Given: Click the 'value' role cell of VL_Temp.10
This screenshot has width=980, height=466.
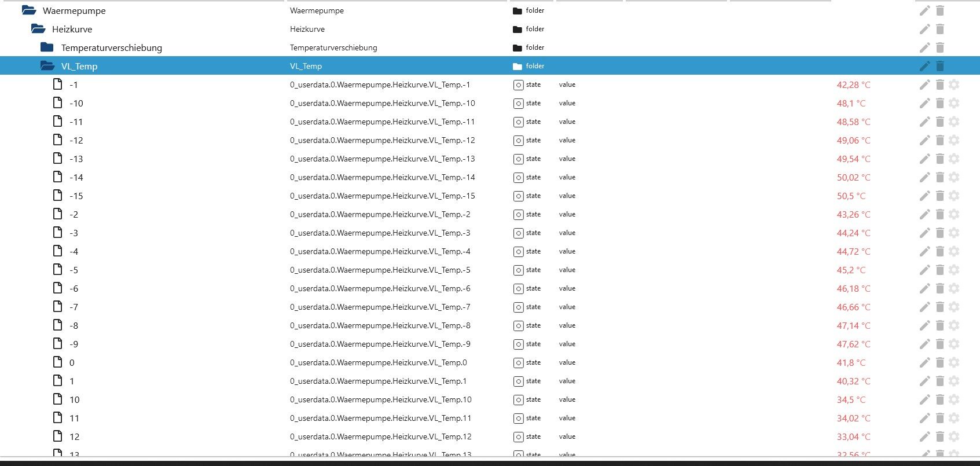Looking at the screenshot, I should [x=567, y=399].
